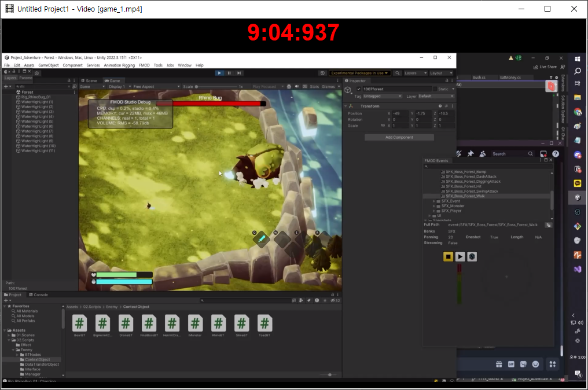
Task: Toggle the Scale constrain proportions link icon
Action: point(383,126)
